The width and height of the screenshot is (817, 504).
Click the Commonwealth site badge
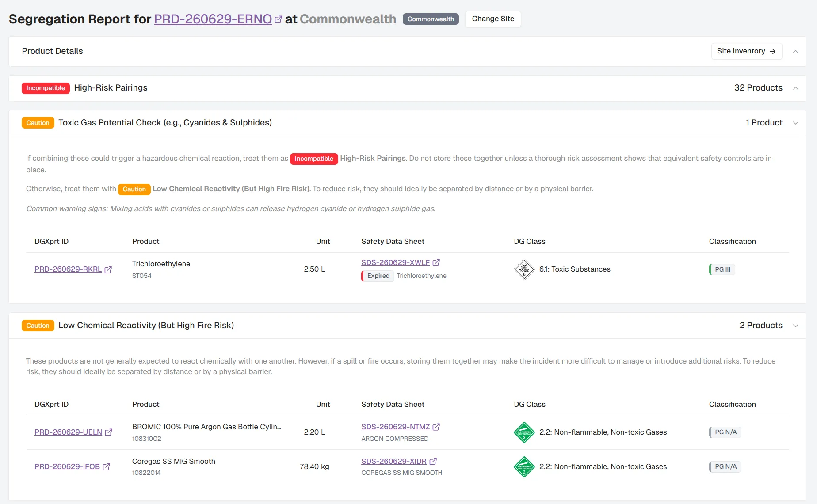point(431,19)
